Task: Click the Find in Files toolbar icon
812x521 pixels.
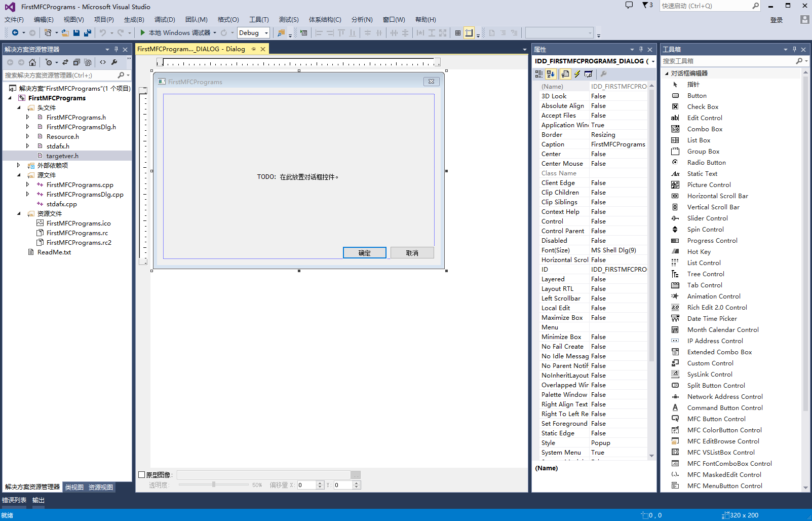Action: click(x=281, y=33)
